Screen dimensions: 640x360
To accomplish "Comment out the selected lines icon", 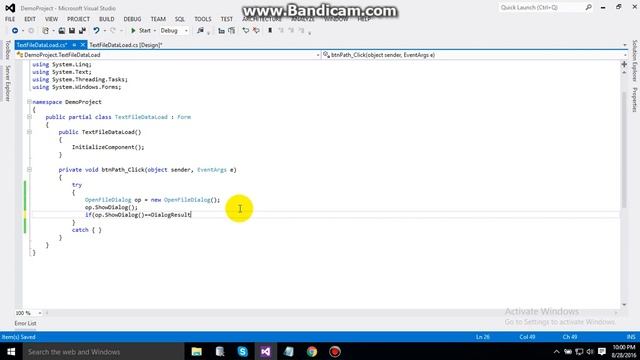I will pyautogui.click(x=245, y=31).
